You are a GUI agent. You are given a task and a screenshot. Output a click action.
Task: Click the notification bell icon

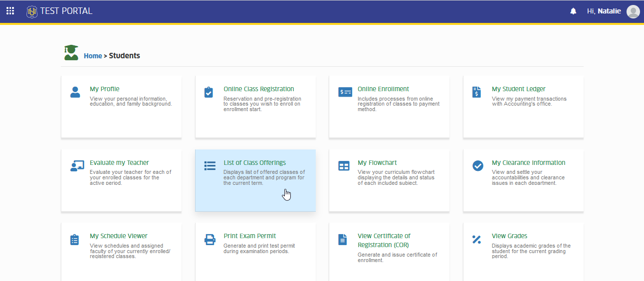tap(573, 11)
